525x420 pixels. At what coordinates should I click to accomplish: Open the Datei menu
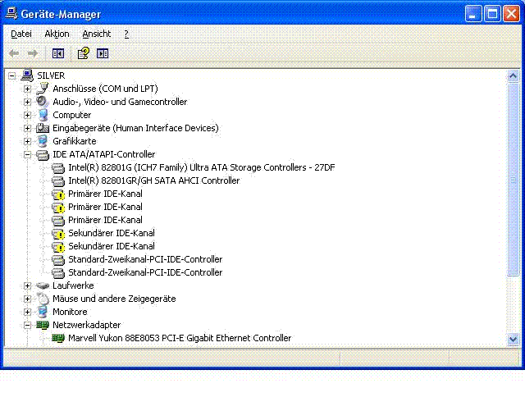tap(21, 34)
